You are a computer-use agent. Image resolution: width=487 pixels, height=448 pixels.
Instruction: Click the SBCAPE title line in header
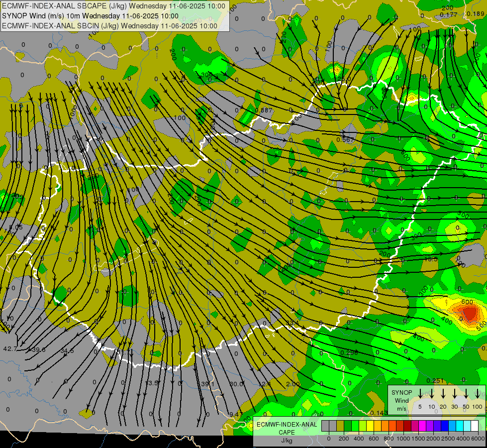click(113, 6)
